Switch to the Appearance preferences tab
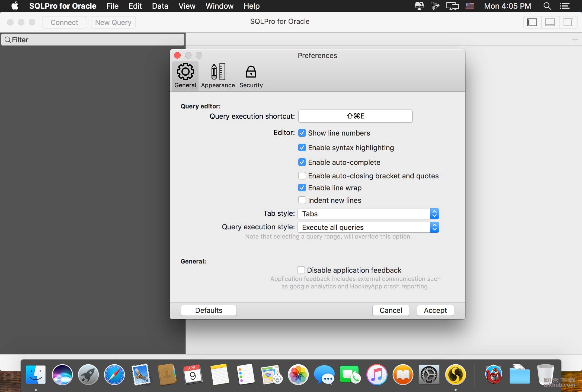Image resolution: width=582 pixels, height=392 pixels. pyautogui.click(x=218, y=76)
